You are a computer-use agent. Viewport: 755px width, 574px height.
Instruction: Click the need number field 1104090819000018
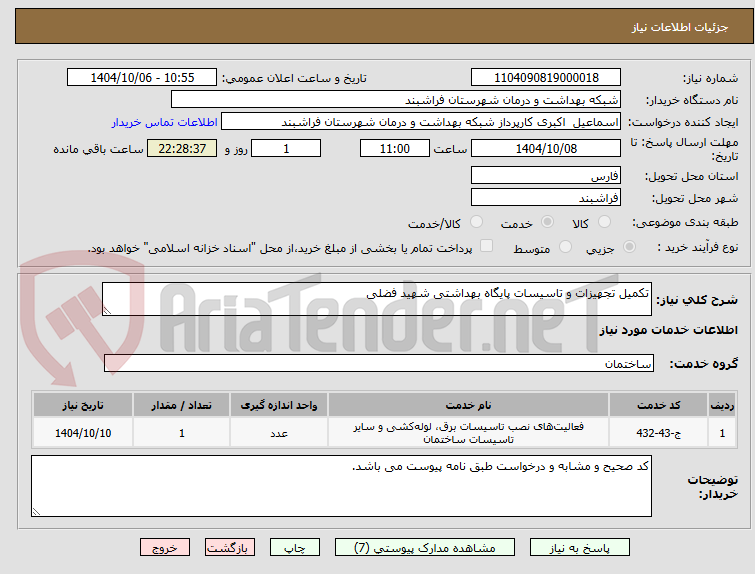click(546, 78)
